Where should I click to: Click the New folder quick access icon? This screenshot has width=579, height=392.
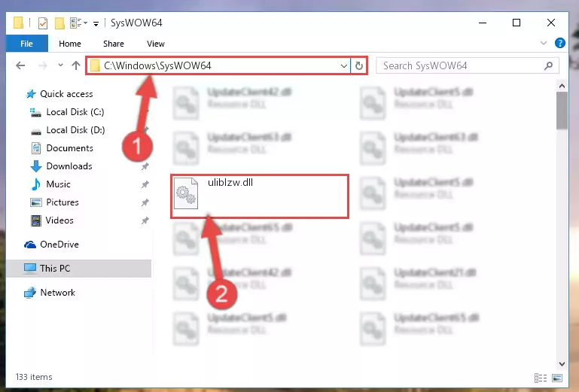click(59, 23)
